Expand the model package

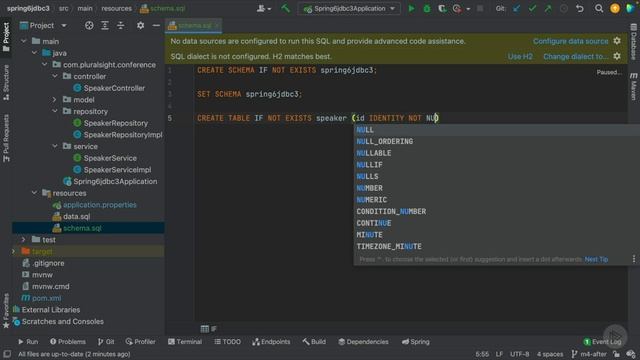pos(55,100)
